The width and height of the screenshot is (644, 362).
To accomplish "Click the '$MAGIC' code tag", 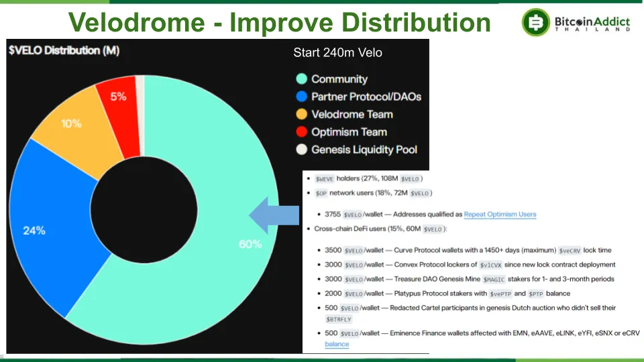I will [x=494, y=280].
